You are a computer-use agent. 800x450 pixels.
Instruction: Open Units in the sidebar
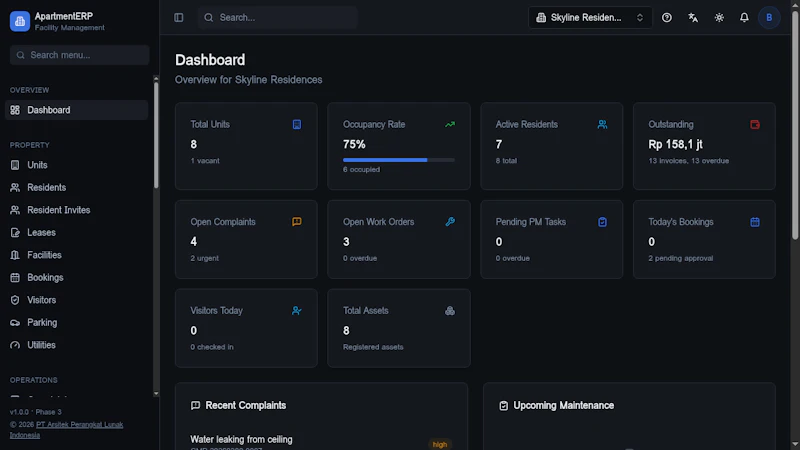click(x=77, y=165)
